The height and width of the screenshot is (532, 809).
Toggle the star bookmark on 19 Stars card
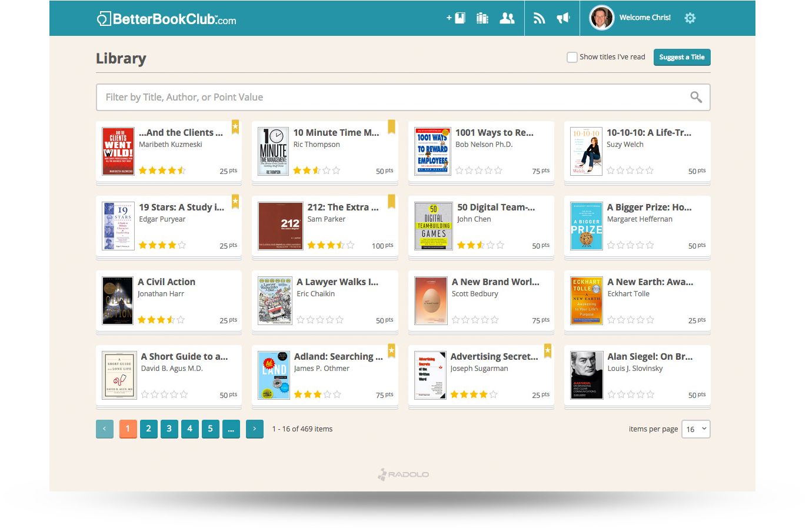tap(235, 202)
